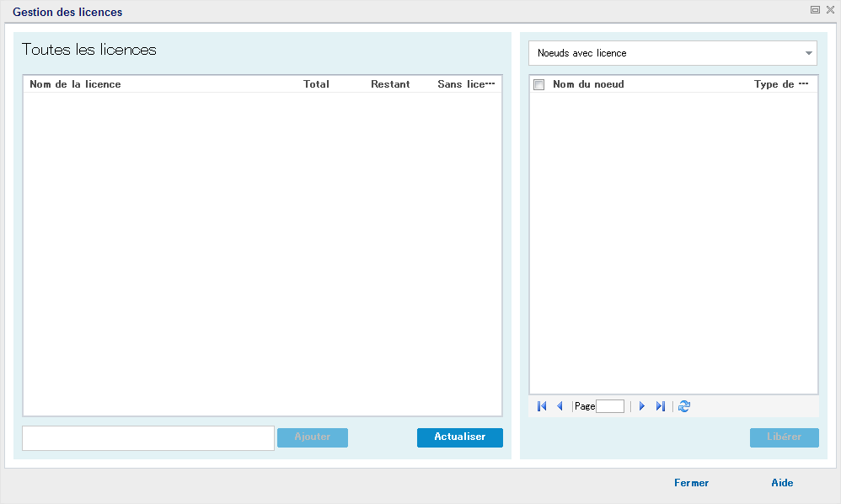
Task: Sort by Nom du noeud column
Action: coord(588,84)
